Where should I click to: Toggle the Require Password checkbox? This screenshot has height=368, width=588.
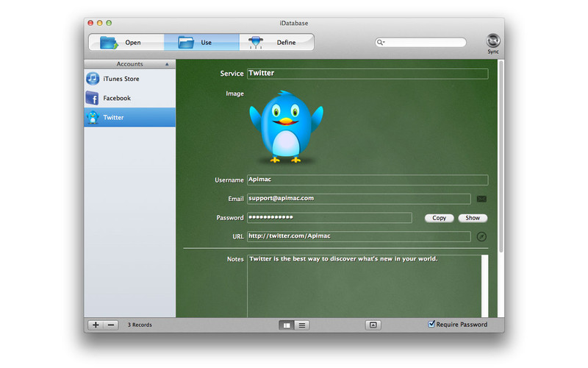click(431, 324)
